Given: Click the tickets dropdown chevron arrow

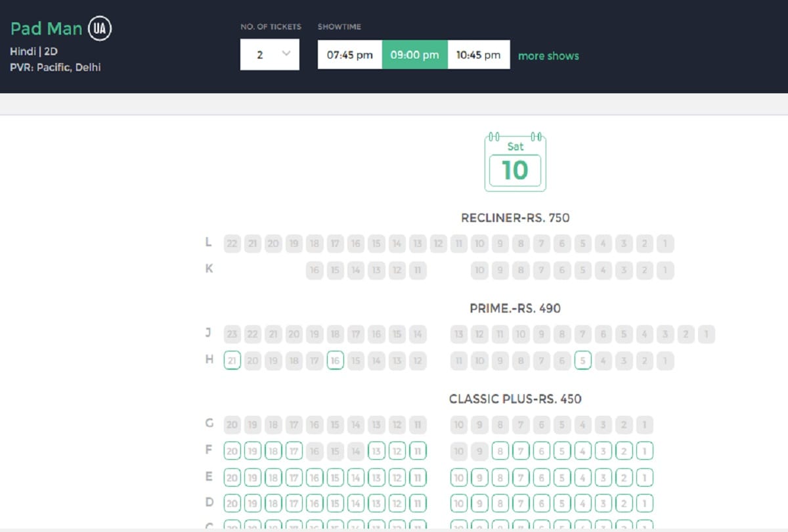Looking at the screenshot, I should point(286,54).
